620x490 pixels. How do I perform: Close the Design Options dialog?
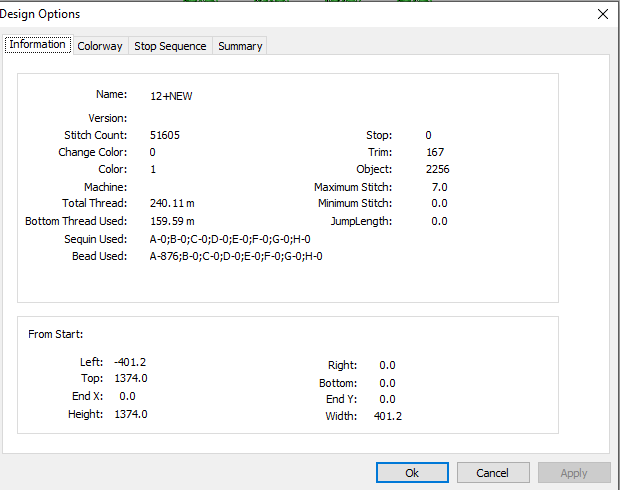coord(603,14)
